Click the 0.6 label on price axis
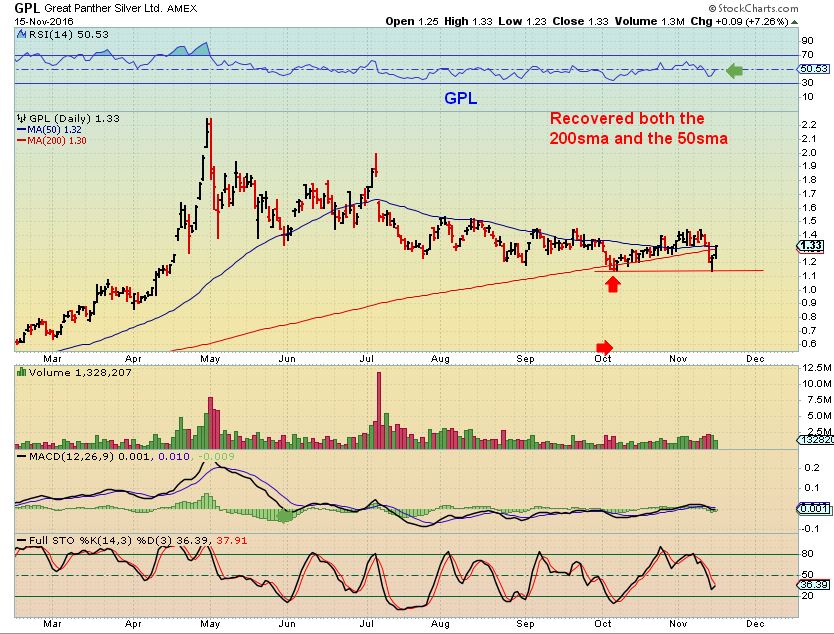Image resolution: width=834 pixels, height=634 pixels. click(808, 344)
